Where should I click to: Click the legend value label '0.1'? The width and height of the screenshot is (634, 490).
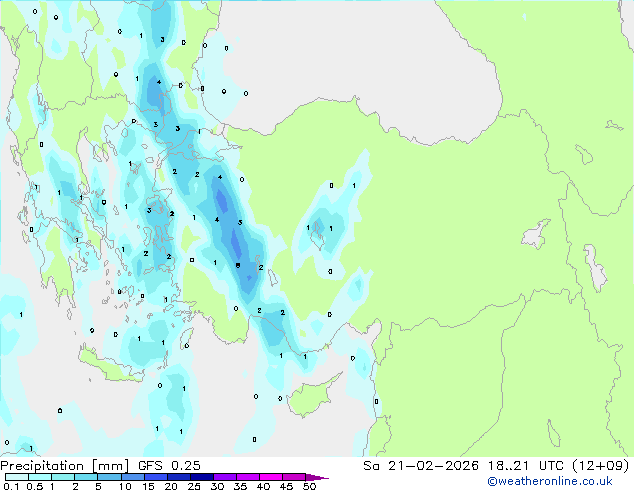click(11, 486)
